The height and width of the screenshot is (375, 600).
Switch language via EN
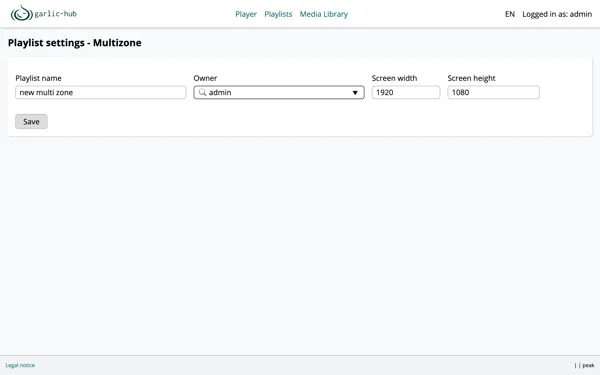[510, 14]
